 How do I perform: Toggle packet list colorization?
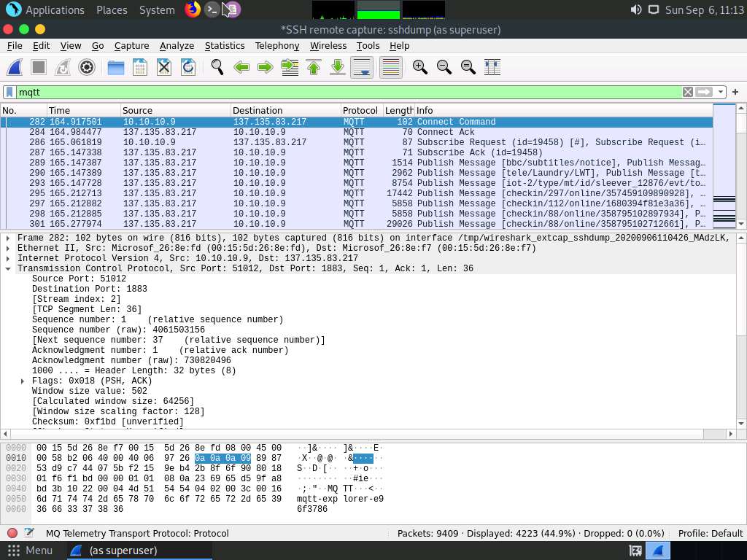tap(390, 67)
